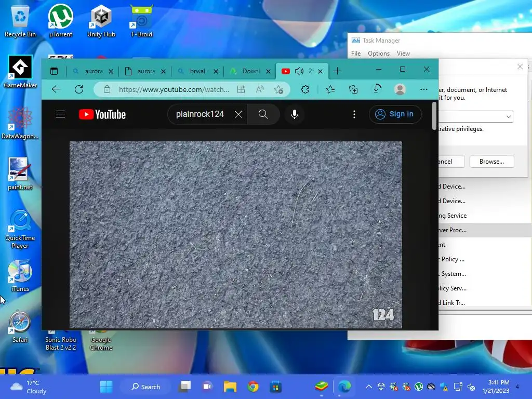Select the QuickTime Player desktop shortcut
This screenshot has height=399, width=532.
20,229
